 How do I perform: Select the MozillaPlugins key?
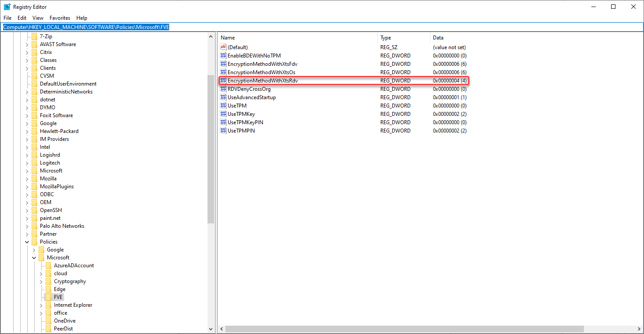(57, 187)
